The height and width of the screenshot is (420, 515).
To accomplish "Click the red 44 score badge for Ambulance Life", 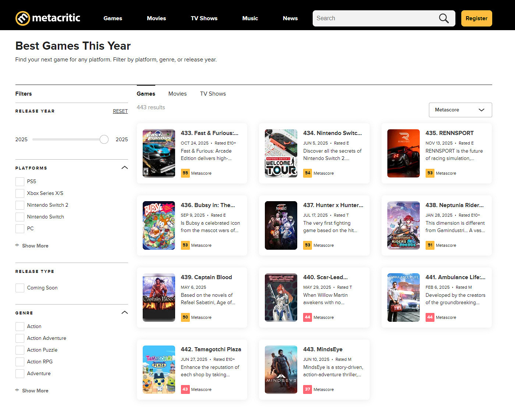I will pyautogui.click(x=430, y=317).
